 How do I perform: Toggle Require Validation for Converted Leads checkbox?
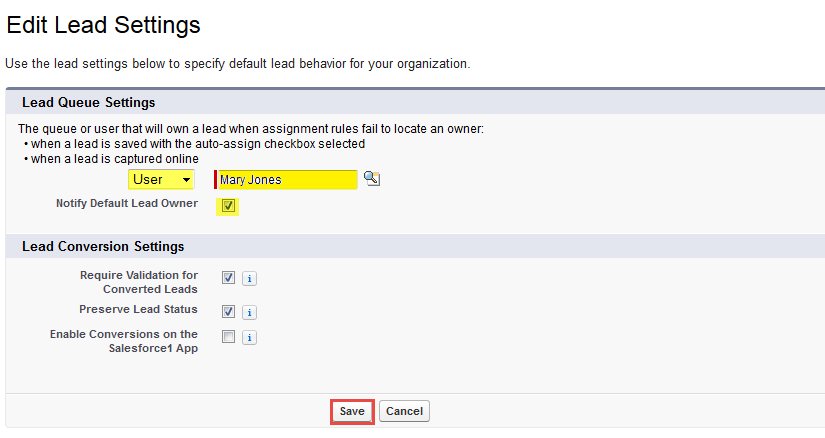(x=229, y=278)
